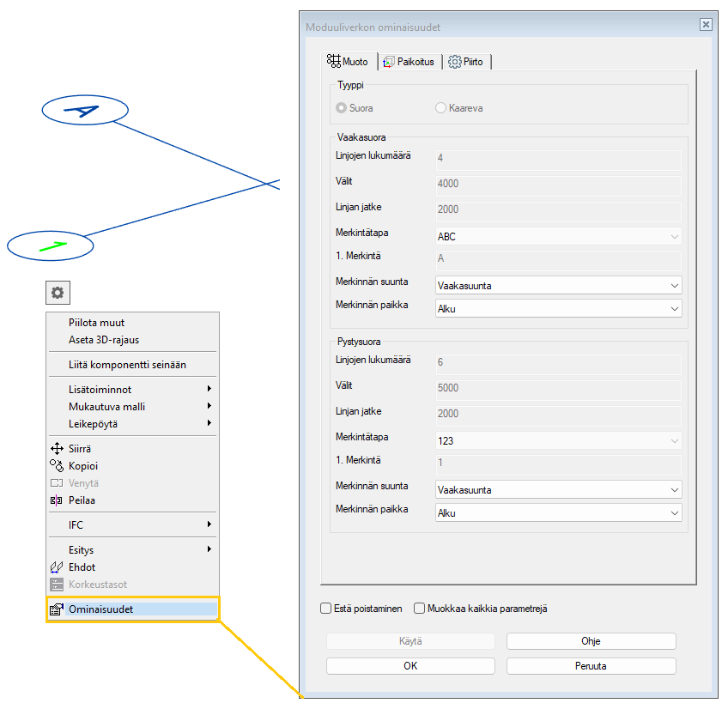Click the grid icon on Muoto tab
The height and width of the screenshot is (709, 728).
click(x=333, y=61)
